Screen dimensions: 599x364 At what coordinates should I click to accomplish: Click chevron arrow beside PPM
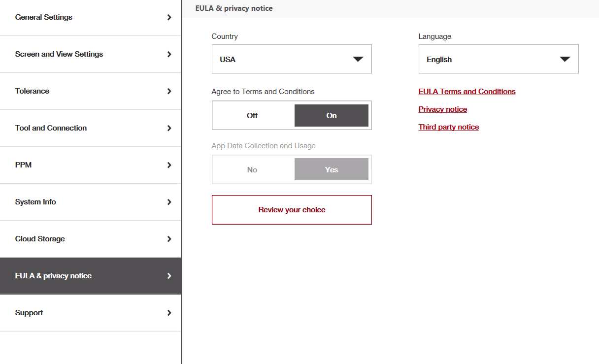[x=169, y=165]
